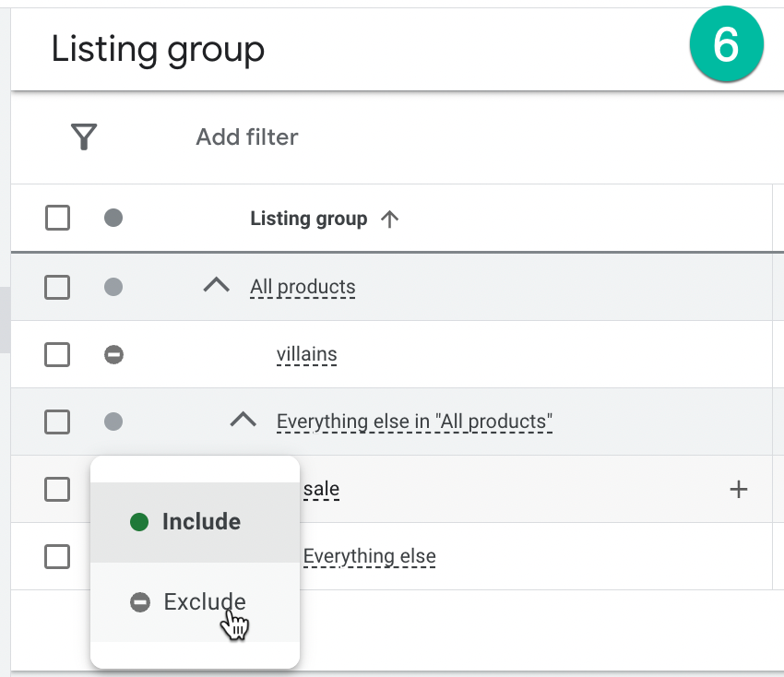This screenshot has height=677, width=784.
Task: Tick the checkbox for the sale row
Action: pyautogui.click(x=57, y=489)
